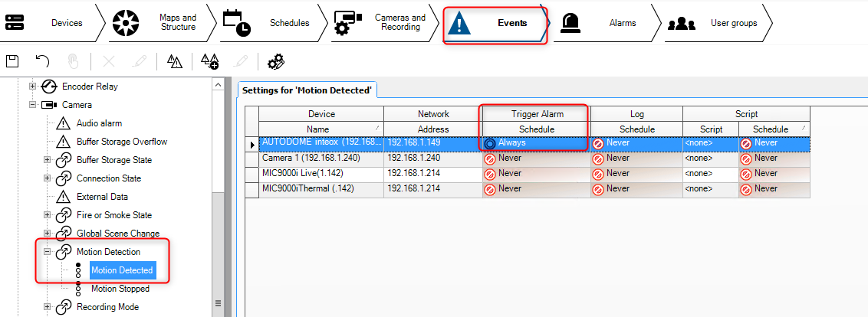Image resolution: width=868 pixels, height=317 pixels.
Task: Click the Encoder Relay gauge icon
Action: (x=49, y=87)
